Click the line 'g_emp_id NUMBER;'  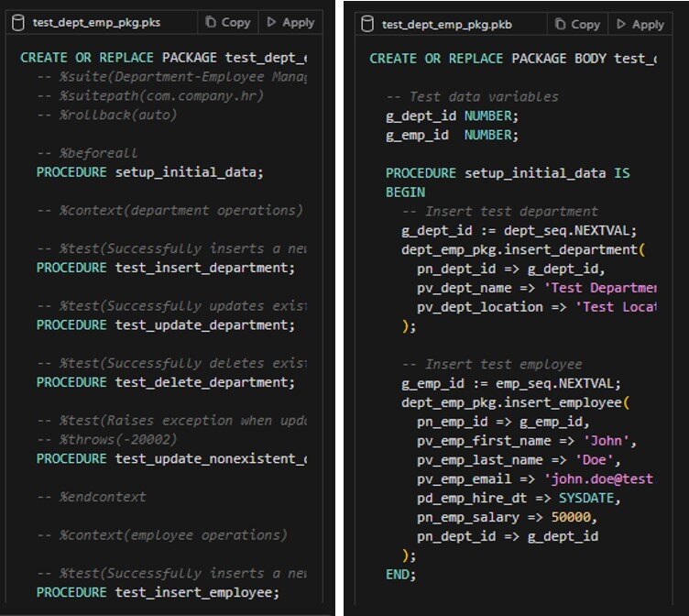pyautogui.click(x=453, y=135)
